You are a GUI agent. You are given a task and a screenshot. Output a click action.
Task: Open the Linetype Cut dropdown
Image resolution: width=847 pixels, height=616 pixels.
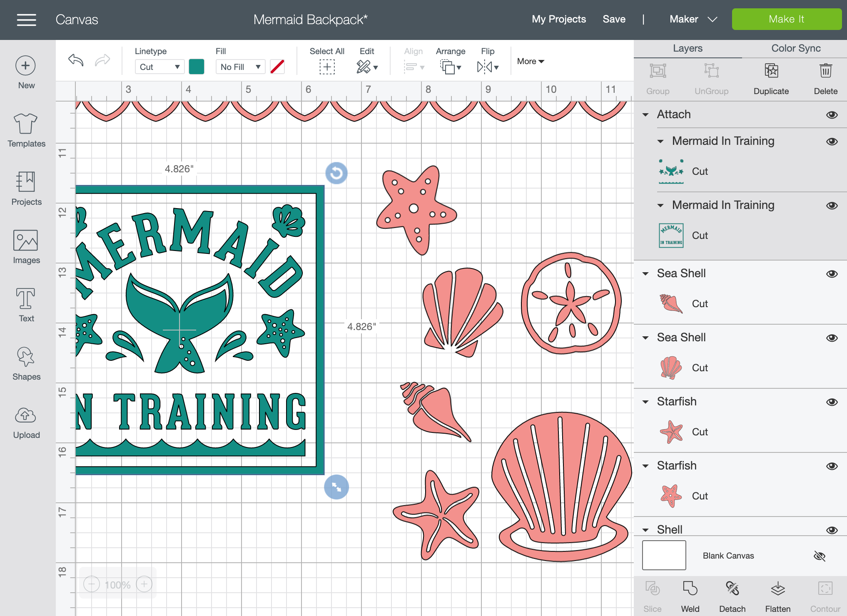coord(159,67)
